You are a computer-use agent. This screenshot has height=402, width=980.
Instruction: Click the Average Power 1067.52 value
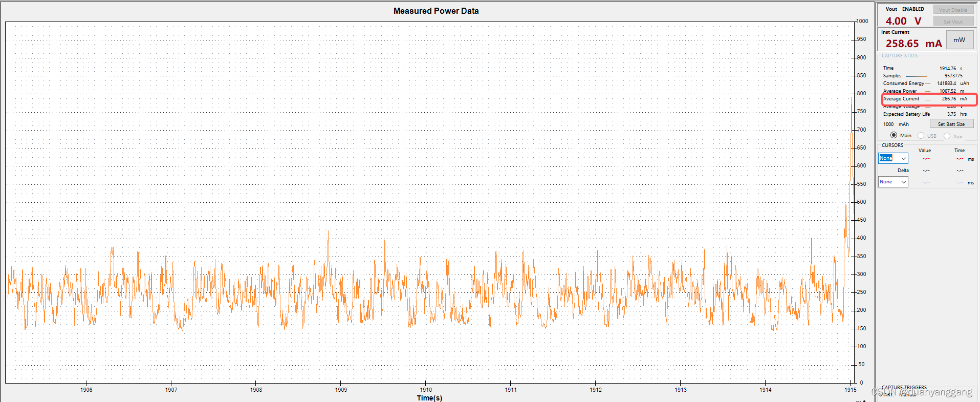tap(947, 91)
